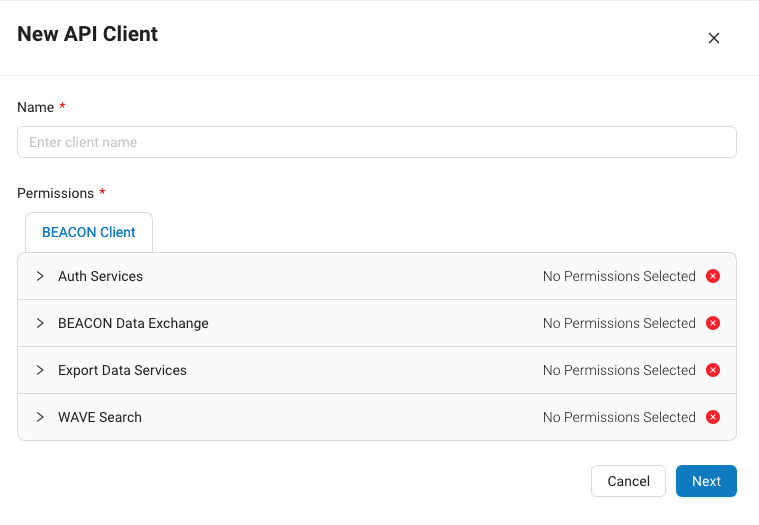The image size is (759, 525).
Task: Expand the WAVE Search chevron
Action: click(x=40, y=417)
